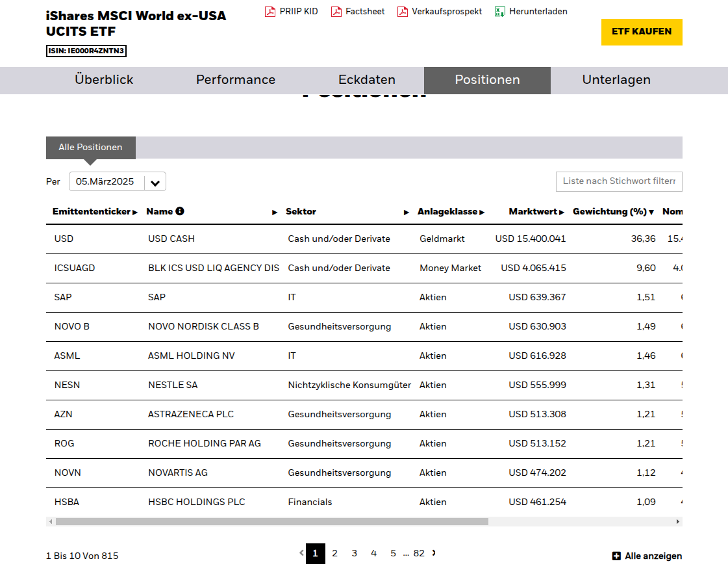Select the Alle Positionen tab

pyautogui.click(x=90, y=148)
